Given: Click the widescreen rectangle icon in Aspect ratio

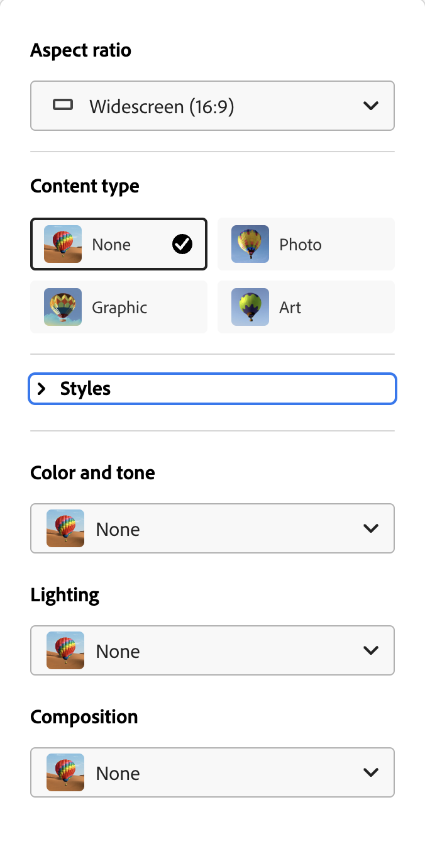Looking at the screenshot, I should click(63, 105).
